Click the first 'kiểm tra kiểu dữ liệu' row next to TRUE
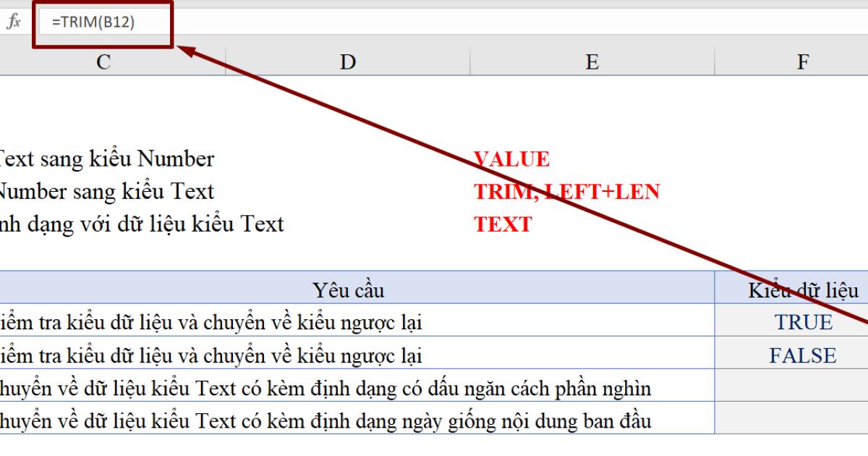Viewport: 868px width, 456px height. coord(357,321)
